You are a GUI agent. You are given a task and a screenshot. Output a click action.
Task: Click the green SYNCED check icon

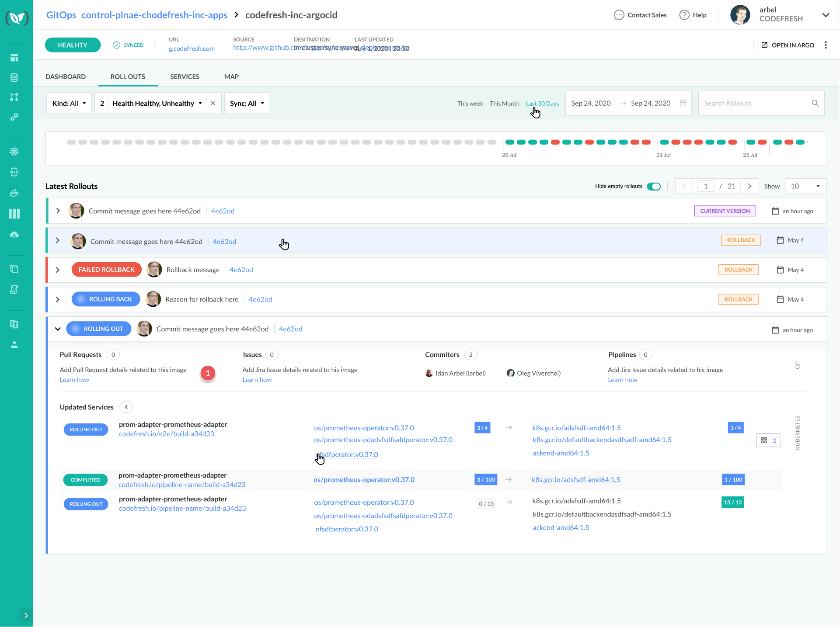tap(116, 45)
